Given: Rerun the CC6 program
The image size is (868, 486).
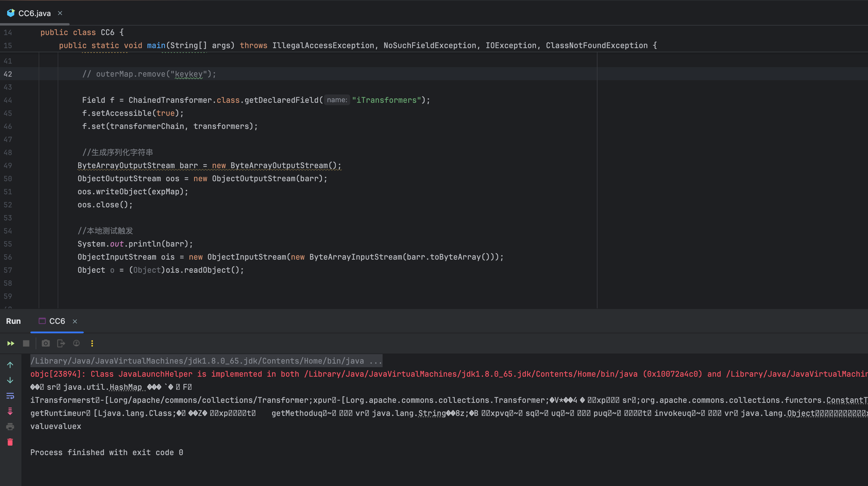Looking at the screenshot, I should (11, 343).
